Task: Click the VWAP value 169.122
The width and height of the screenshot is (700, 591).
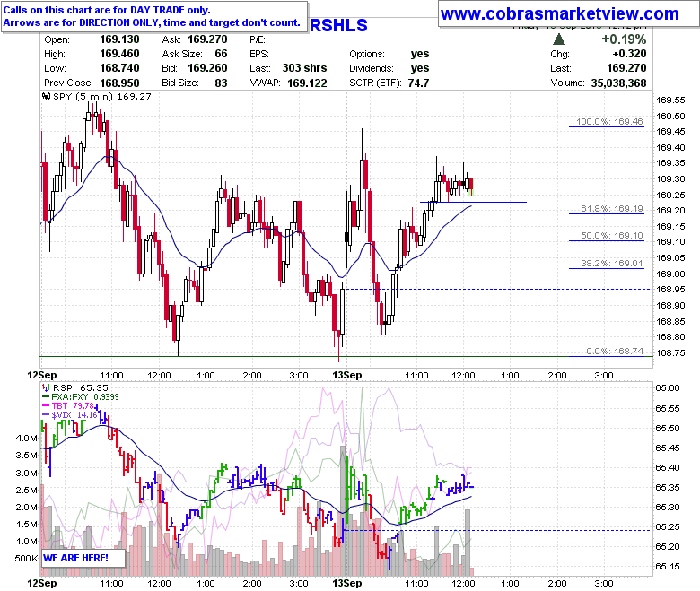Action: (x=307, y=83)
